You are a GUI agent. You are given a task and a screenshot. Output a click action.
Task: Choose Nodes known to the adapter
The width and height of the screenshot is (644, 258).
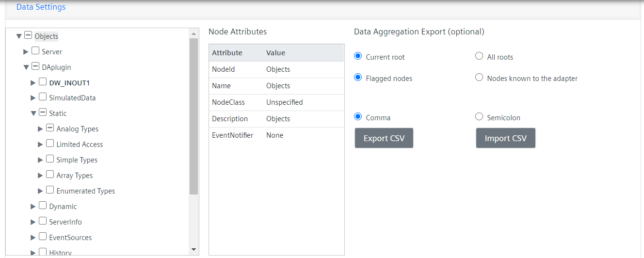[479, 78]
